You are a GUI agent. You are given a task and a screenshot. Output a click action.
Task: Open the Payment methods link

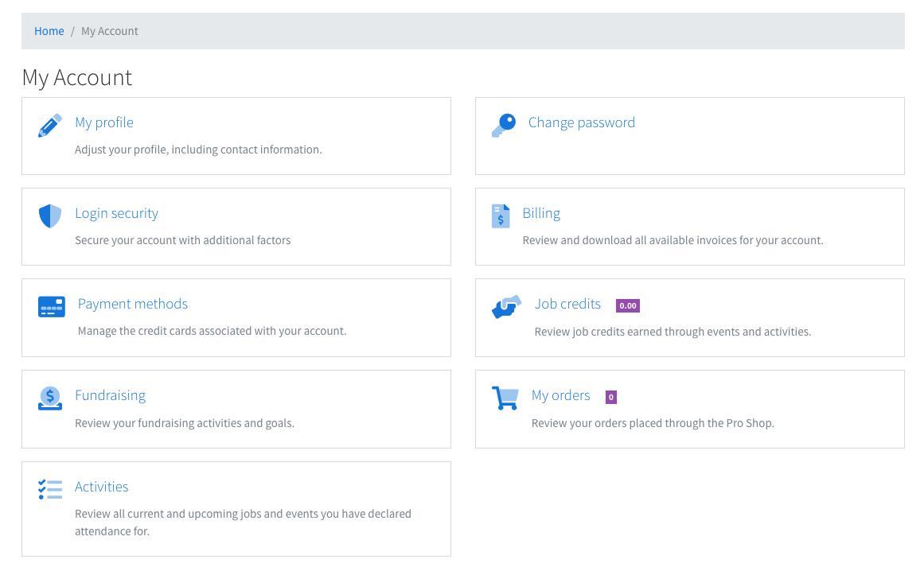(133, 304)
